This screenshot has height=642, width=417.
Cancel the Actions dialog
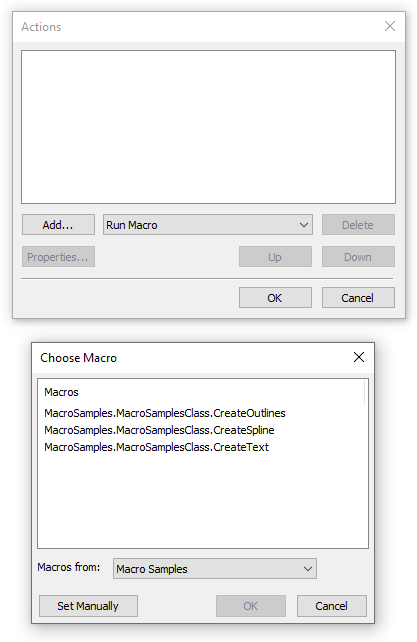tap(358, 298)
